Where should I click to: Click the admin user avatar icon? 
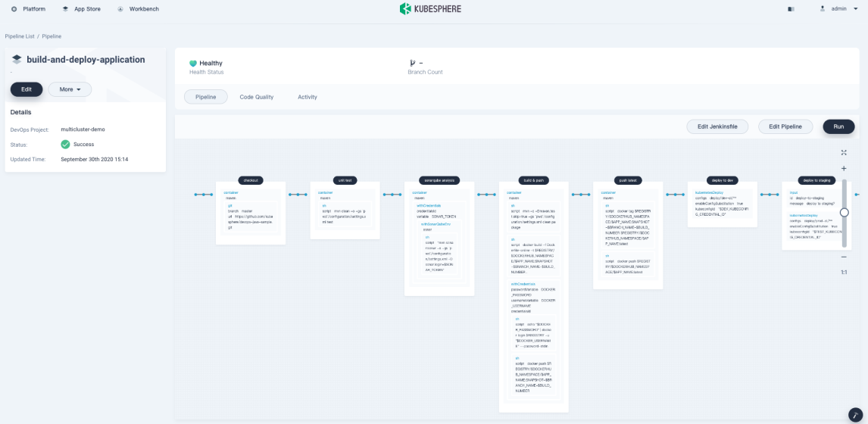(x=822, y=8)
